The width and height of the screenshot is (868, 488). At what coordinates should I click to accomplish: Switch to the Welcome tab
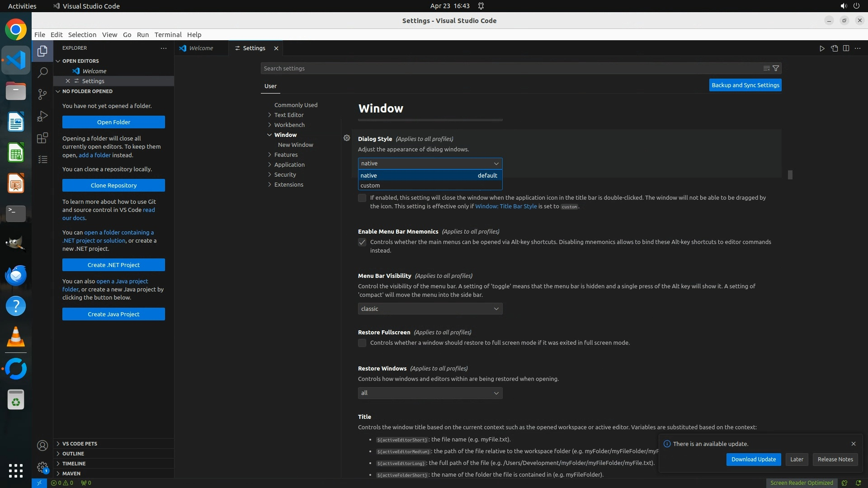(x=201, y=48)
